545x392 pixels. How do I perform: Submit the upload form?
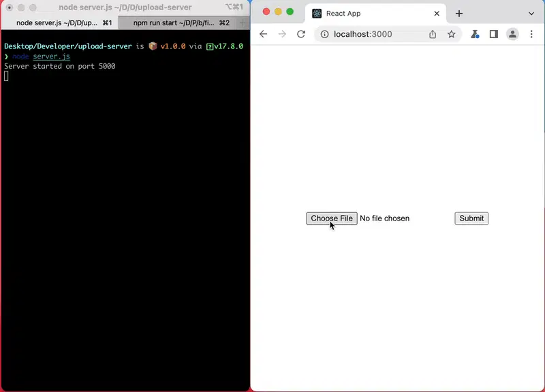(471, 218)
